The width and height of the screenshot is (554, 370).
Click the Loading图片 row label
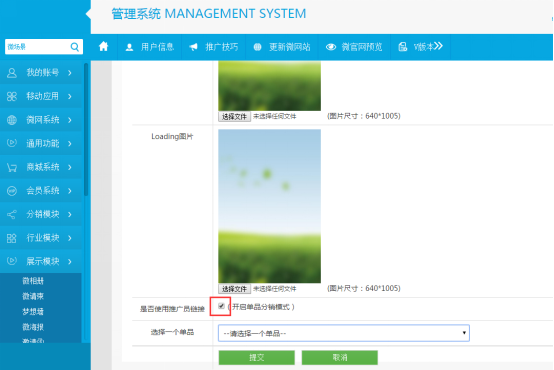click(x=172, y=136)
